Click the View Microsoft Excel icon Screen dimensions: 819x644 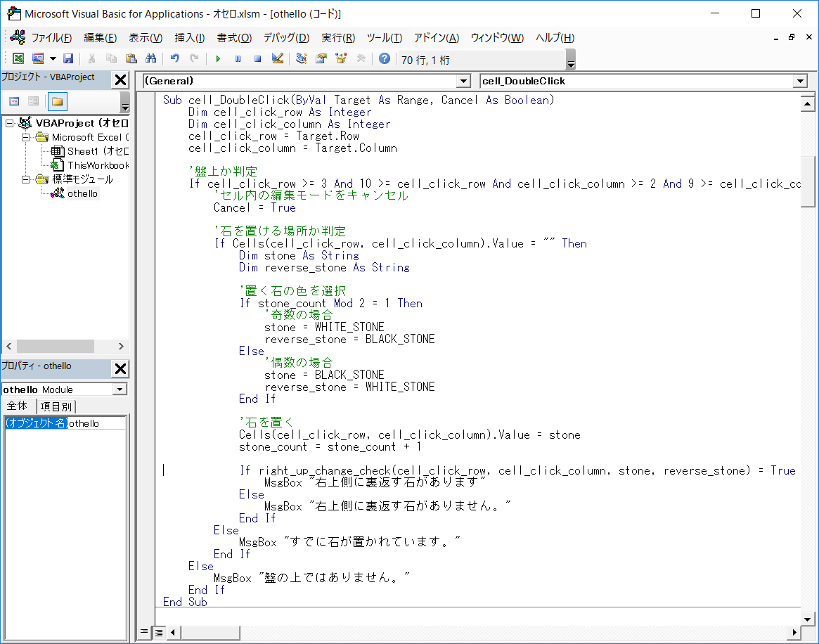(x=18, y=59)
